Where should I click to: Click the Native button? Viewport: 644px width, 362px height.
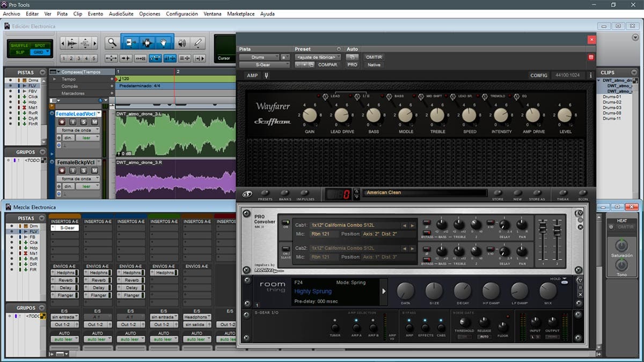tap(374, 64)
